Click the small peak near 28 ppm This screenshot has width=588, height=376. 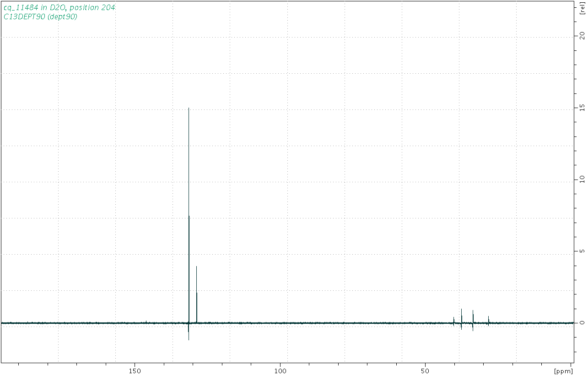coord(488,320)
